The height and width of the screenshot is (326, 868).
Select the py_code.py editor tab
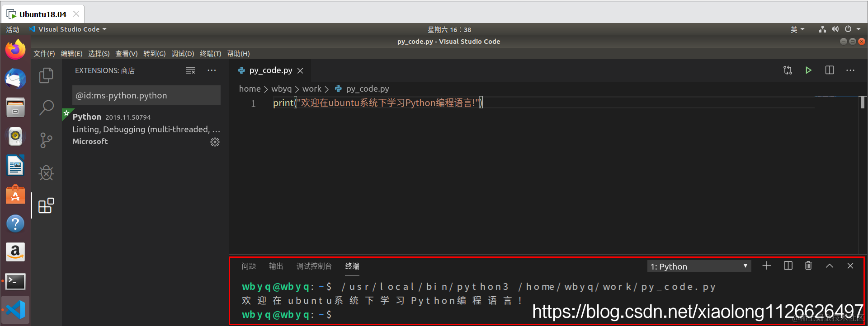[x=270, y=70]
